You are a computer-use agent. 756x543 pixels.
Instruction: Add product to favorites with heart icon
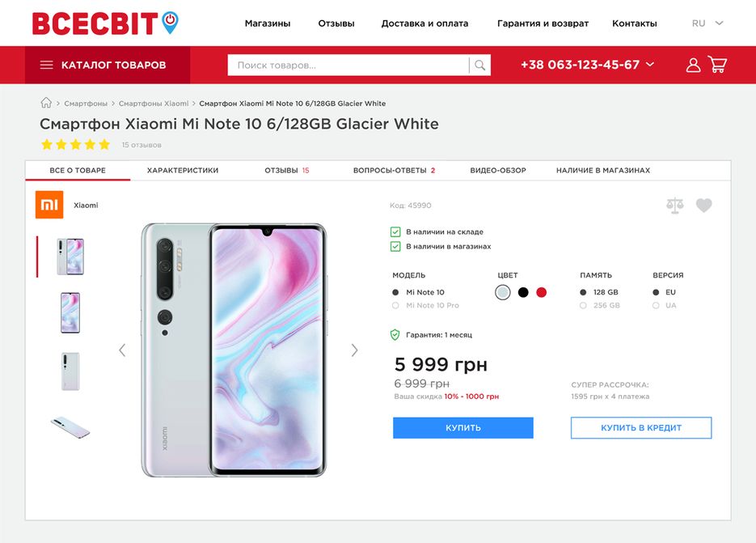point(704,205)
